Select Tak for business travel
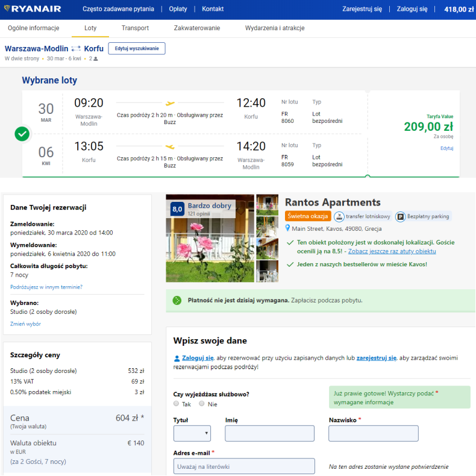The height and width of the screenshot is (476, 476). coord(176,404)
